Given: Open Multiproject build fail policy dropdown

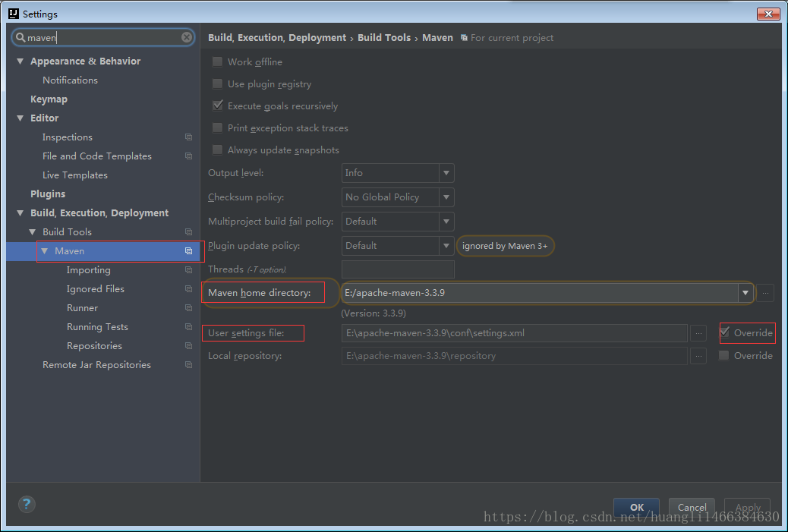Looking at the screenshot, I should (x=398, y=222).
